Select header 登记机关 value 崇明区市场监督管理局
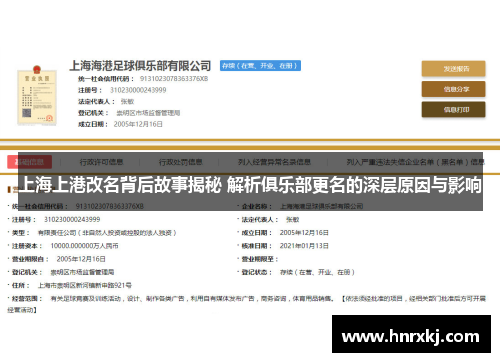This screenshot has width=500, height=362. [148, 113]
